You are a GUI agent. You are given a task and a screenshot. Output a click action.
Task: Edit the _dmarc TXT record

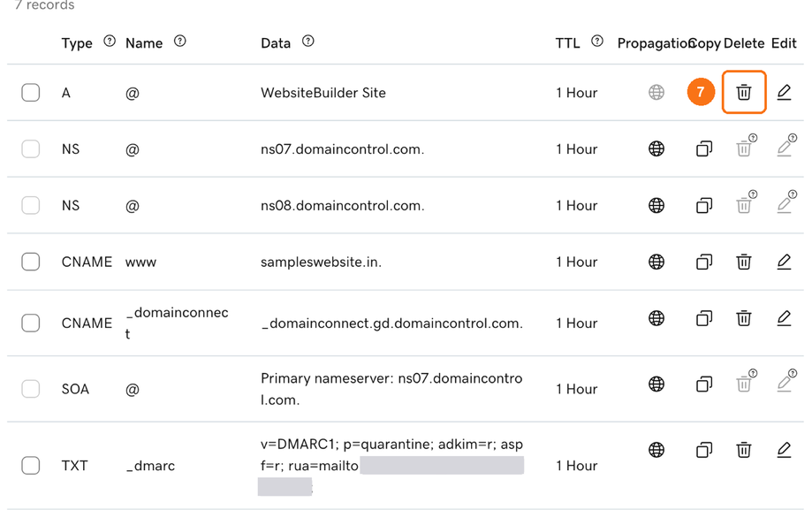click(x=784, y=450)
